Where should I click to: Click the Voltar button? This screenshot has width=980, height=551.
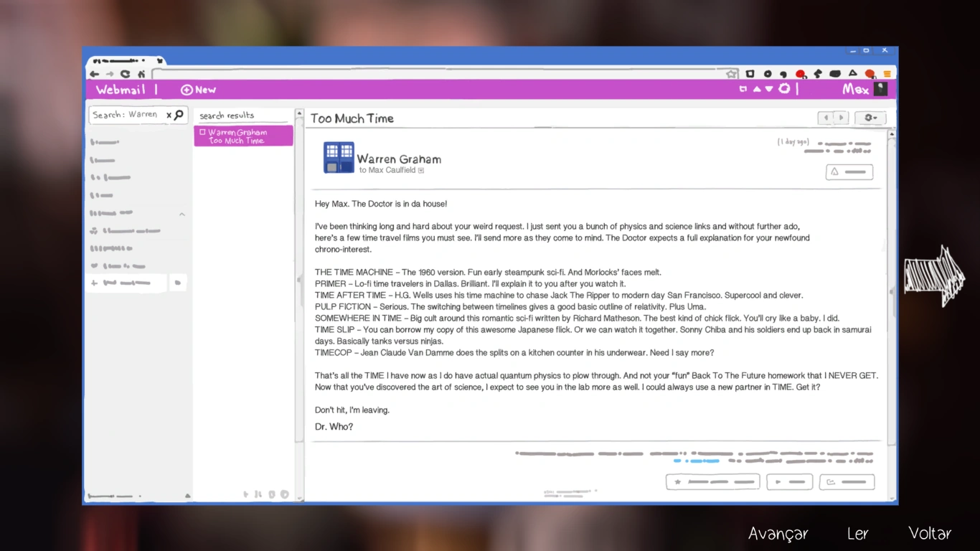[930, 533]
